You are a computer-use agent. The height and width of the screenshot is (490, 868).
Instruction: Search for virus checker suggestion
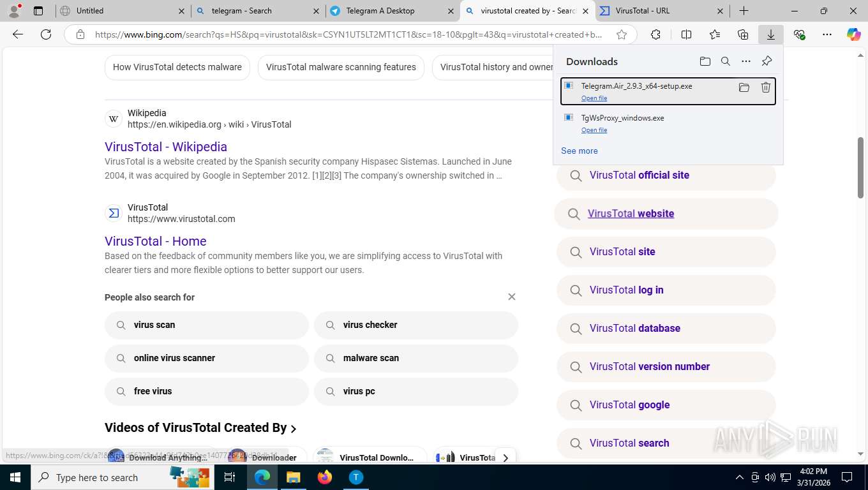click(416, 325)
